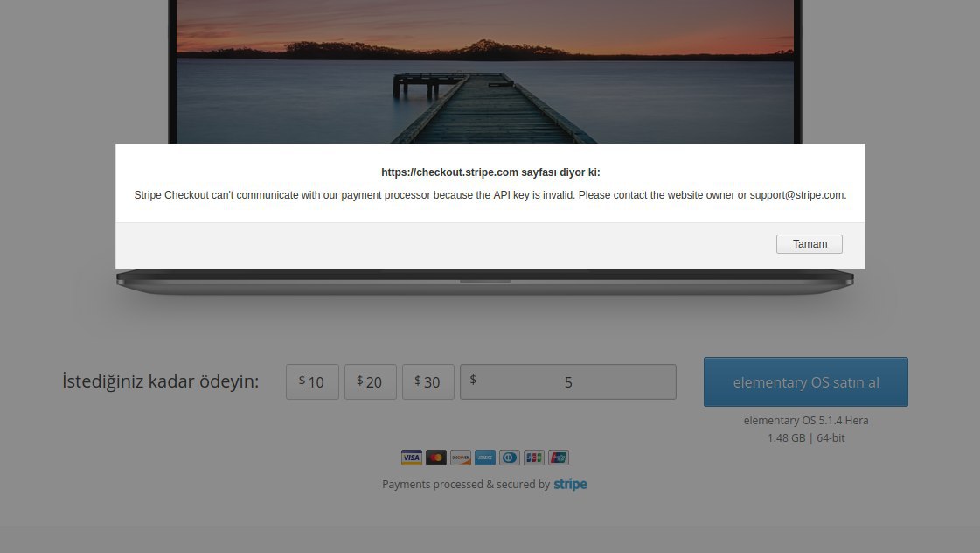Select the $30 payment amount button

click(x=428, y=381)
